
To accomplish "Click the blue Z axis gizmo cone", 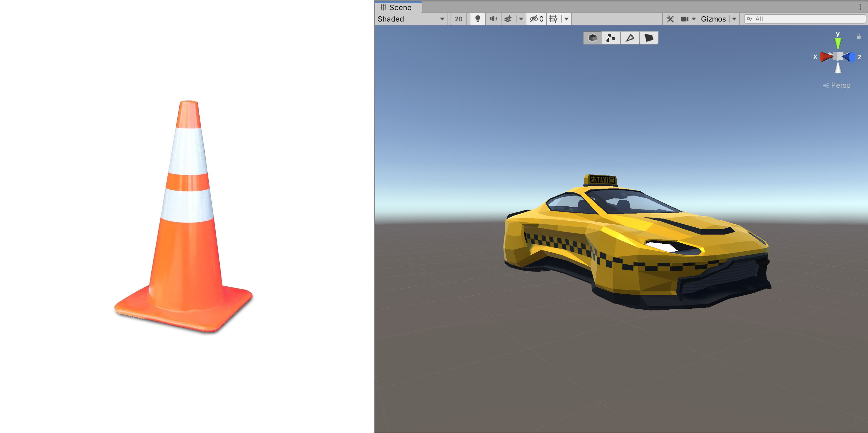I will click(x=849, y=57).
